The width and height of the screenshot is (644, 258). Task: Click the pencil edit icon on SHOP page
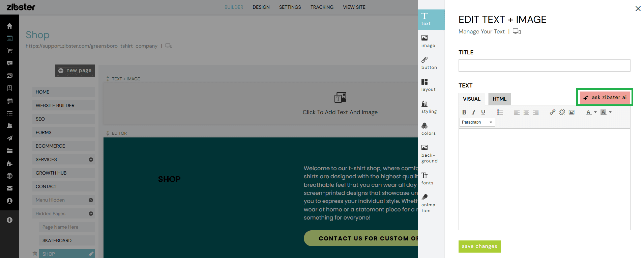[91, 254]
